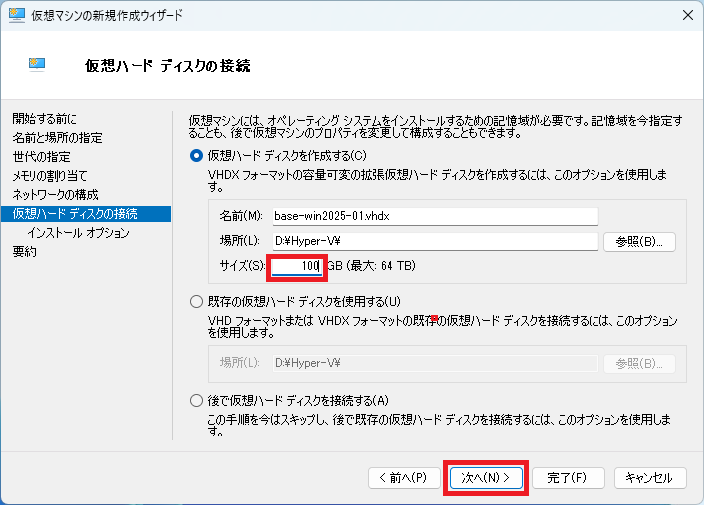The image size is (704, 505).
Task: Select 後で仮想ハード ディスクを接続する(A) option
Action: (196, 400)
